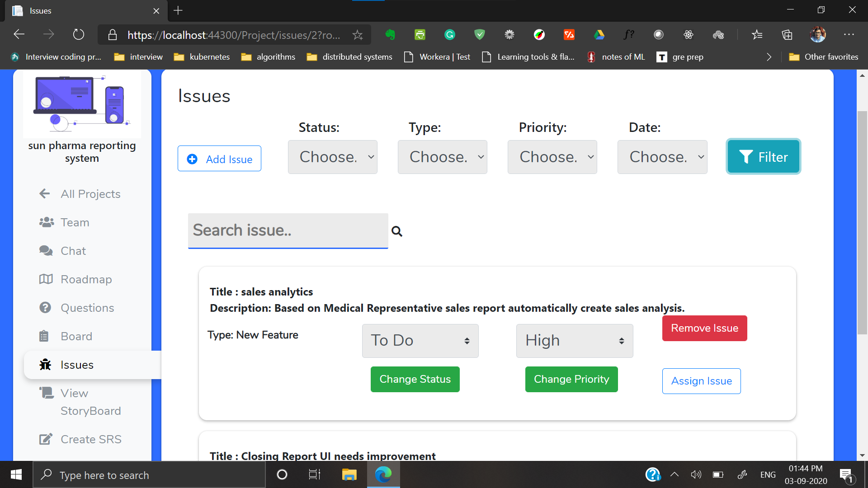Open the Roadmap page from the sidebar
Viewport: 868px width, 488px height.
point(86,279)
